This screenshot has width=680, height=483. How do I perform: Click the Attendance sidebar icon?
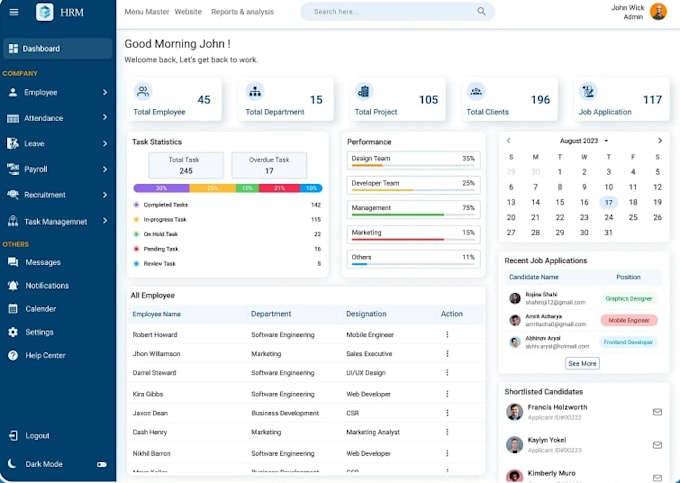click(13, 118)
